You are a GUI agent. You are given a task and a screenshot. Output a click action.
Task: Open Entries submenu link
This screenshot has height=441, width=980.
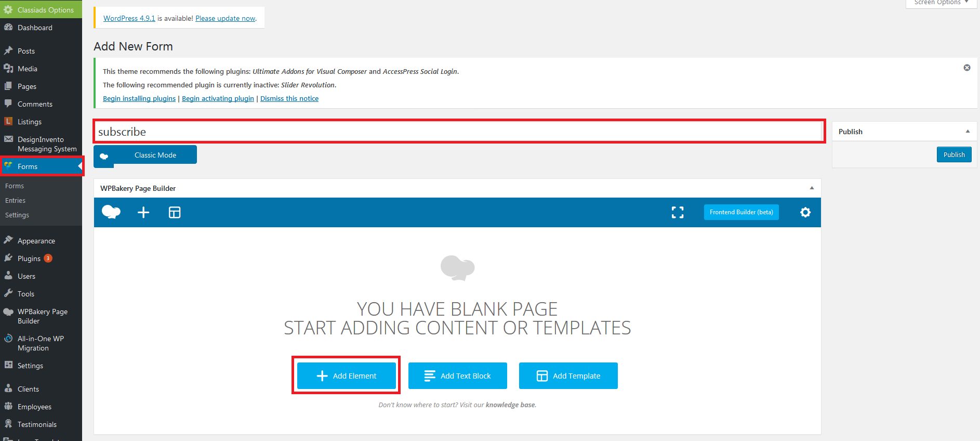pyautogui.click(x=15, y=200)
